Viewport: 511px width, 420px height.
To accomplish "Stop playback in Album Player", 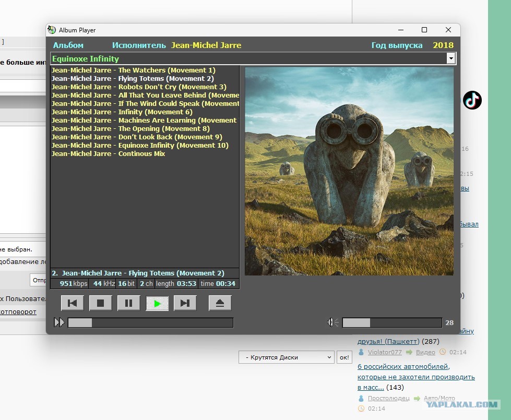I will coord(100,303).
